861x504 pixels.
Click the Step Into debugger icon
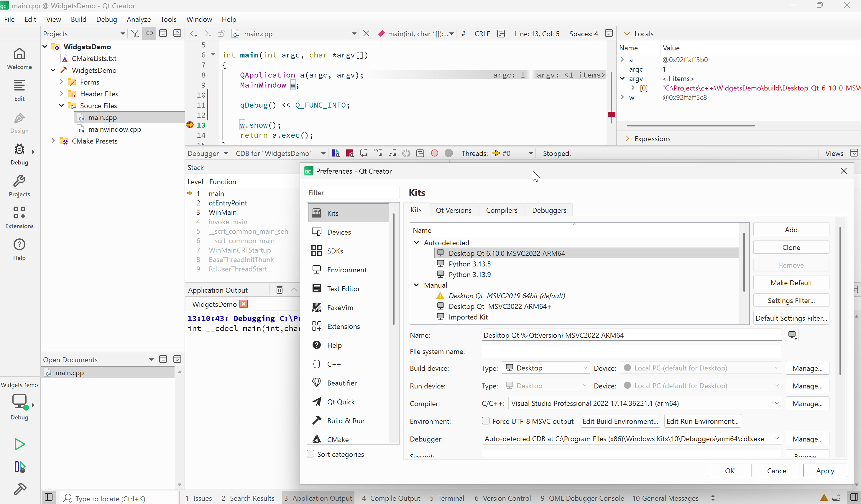tap(378, 153)
